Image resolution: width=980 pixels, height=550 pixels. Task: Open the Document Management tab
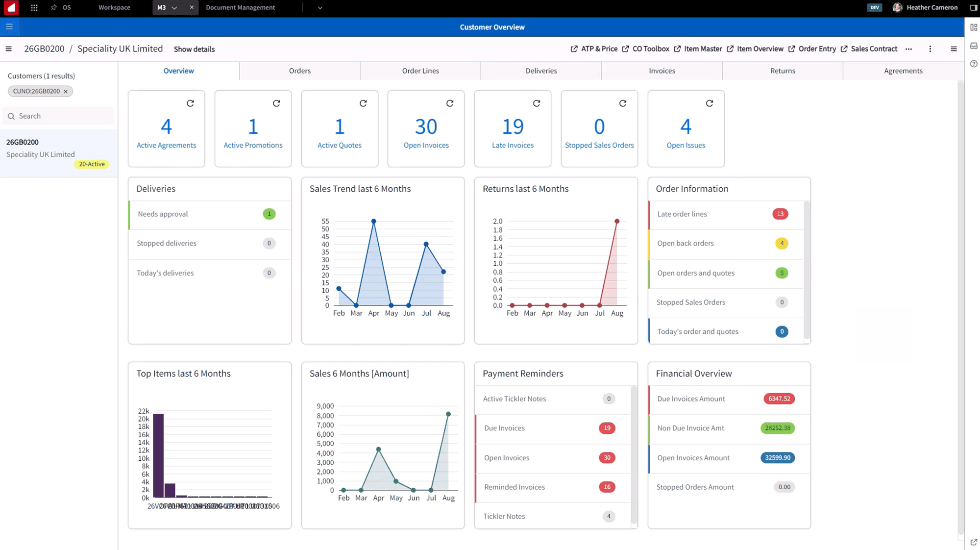point(240,7)
